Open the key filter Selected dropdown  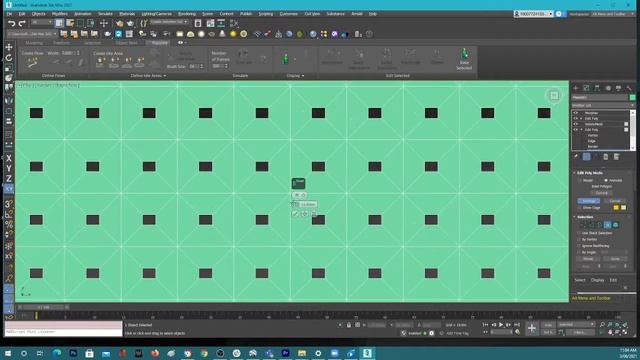(576, 324)
